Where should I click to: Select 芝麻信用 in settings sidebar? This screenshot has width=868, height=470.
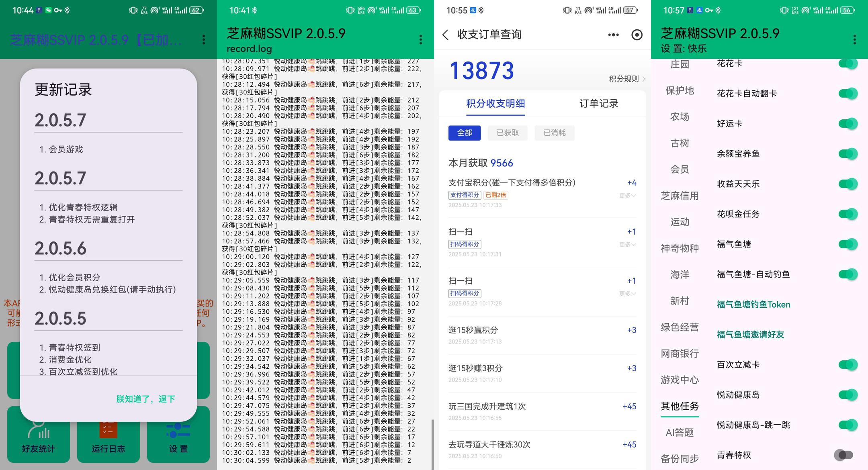[680, 196]
